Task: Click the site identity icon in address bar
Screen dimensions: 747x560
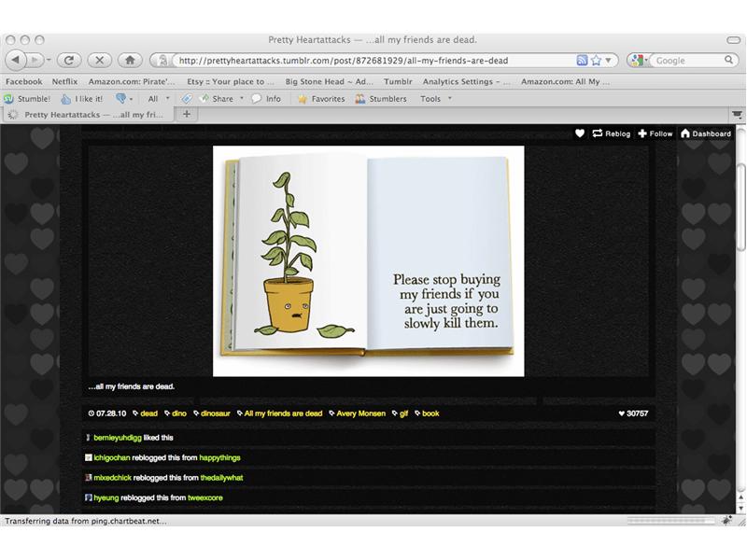Action: pos(162,61)
